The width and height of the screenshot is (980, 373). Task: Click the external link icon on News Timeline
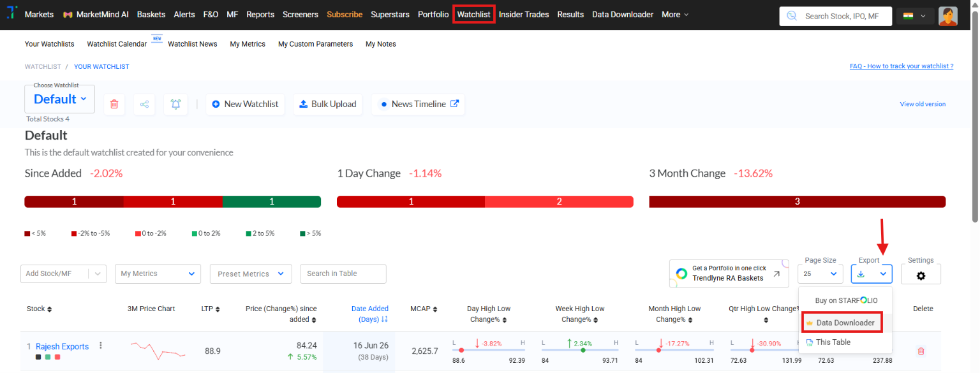pyautogui.click(x=455, y=103)
